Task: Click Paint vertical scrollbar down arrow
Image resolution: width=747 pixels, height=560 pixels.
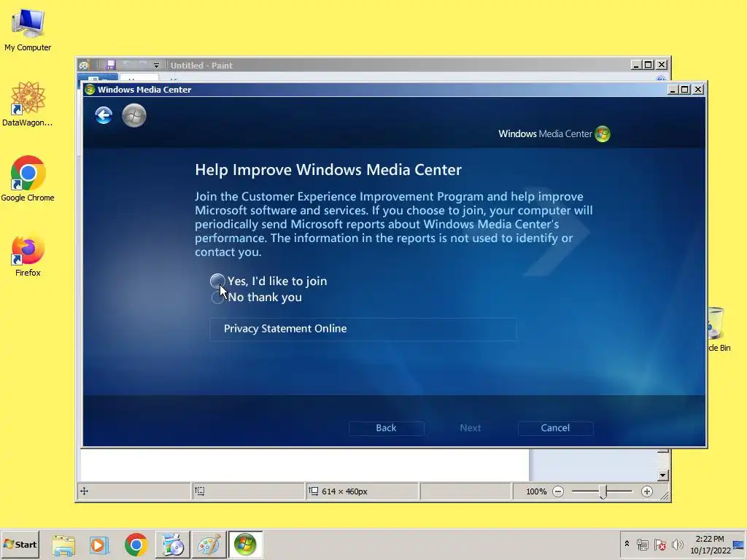Action: pyautogui.click(x=662, y=475)
